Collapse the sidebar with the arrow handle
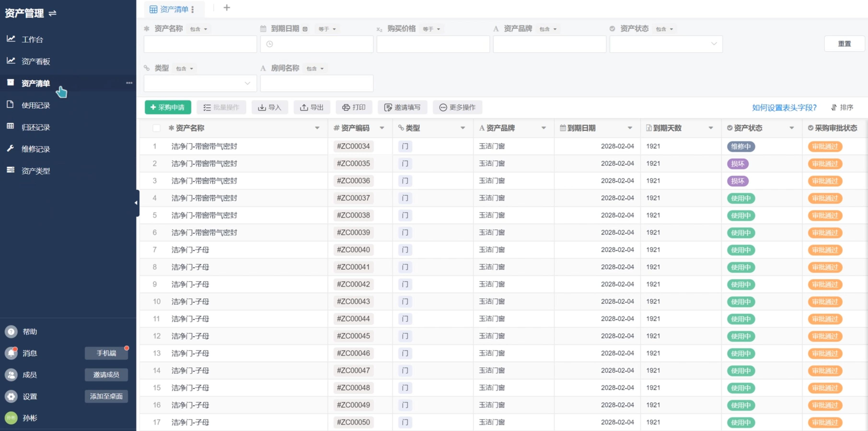Screen dimensions: 868x431 [136, 203]
